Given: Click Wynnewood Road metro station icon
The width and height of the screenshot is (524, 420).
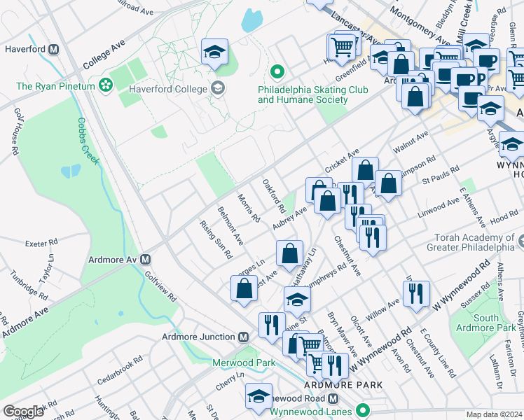Looking at the screenshot, I should (333, 398).
